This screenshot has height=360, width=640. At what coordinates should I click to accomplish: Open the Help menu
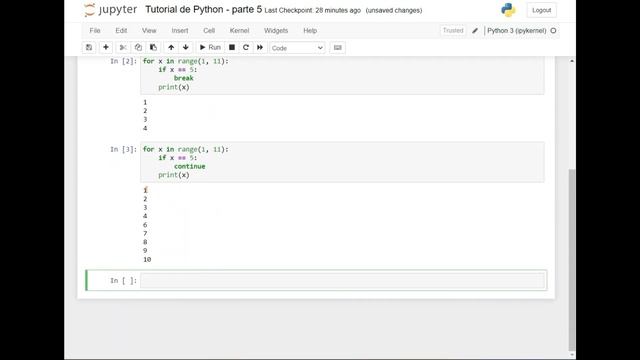[x=310, y=31]
